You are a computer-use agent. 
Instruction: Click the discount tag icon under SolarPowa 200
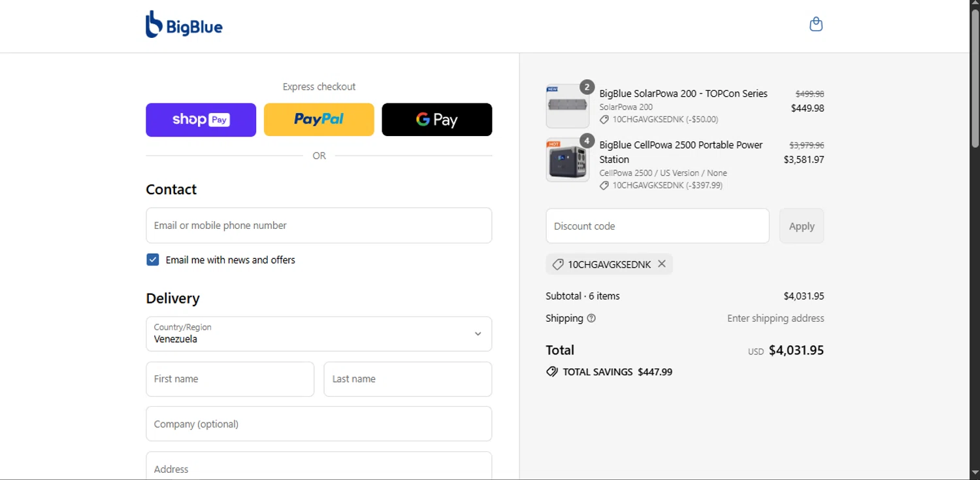(x=604, y=120)
